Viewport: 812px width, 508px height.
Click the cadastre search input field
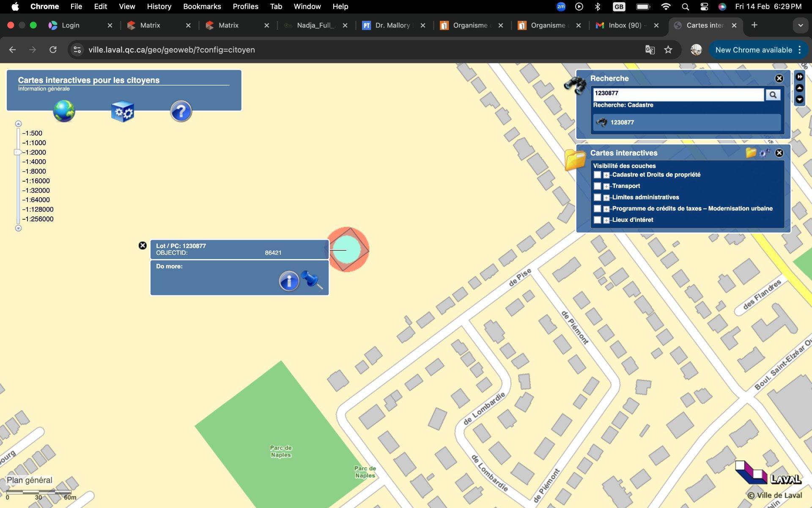pyautogui.click(x=678, y=94)
